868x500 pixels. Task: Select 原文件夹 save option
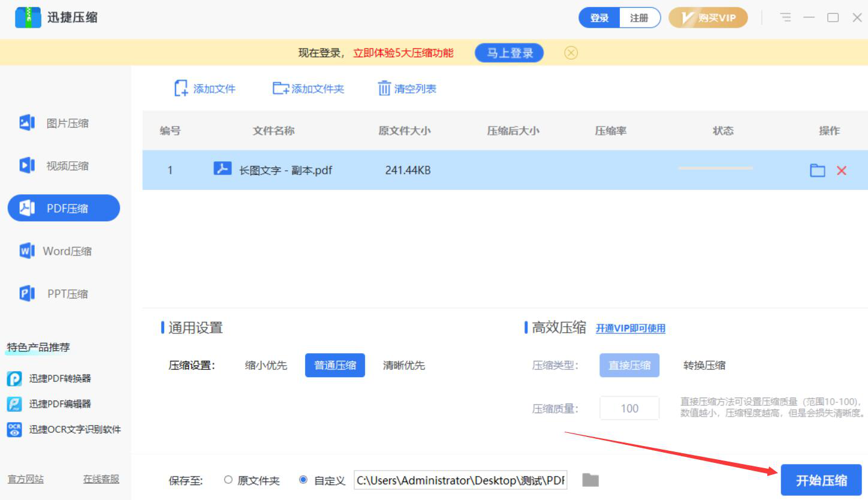(x=228, y=480)
